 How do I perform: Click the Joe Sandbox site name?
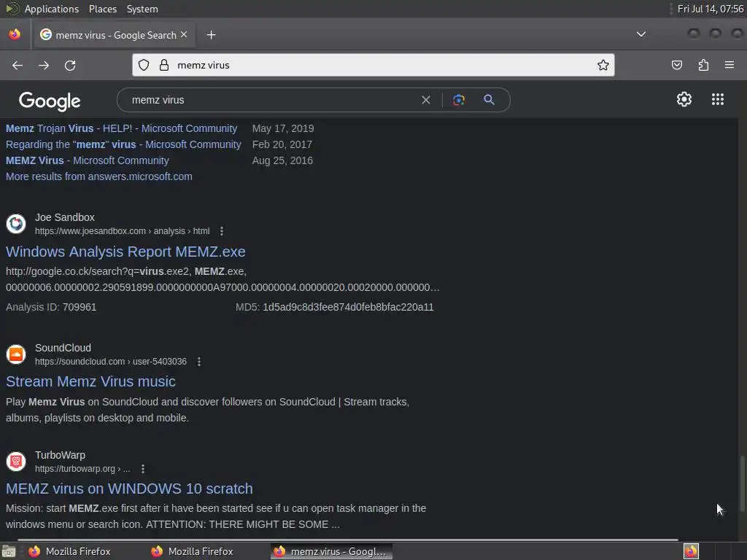(x=65, y=217)
